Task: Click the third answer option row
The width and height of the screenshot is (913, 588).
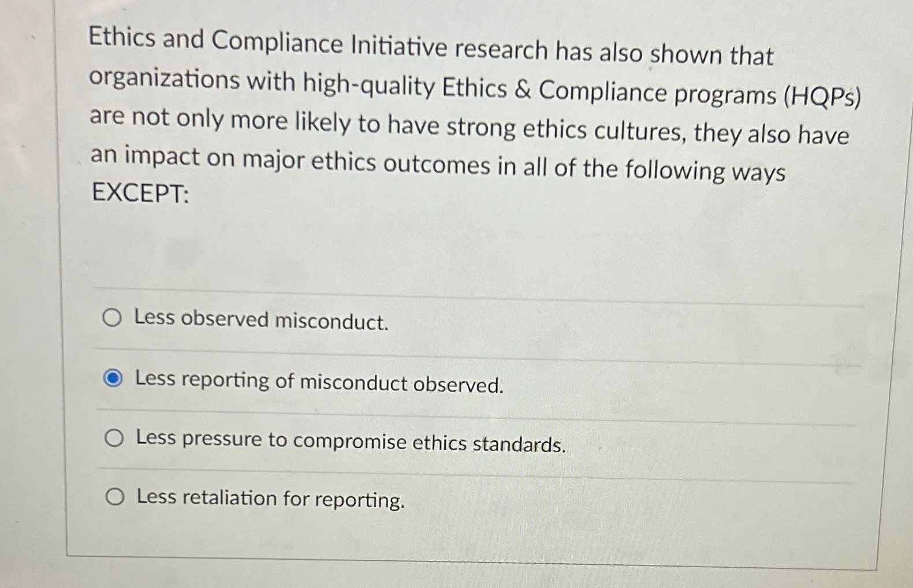Action: pos(404,439)
